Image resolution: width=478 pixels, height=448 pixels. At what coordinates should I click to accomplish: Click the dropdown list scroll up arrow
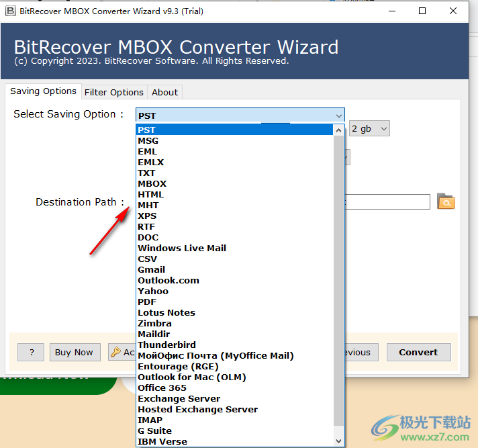[x=338, y=130]
